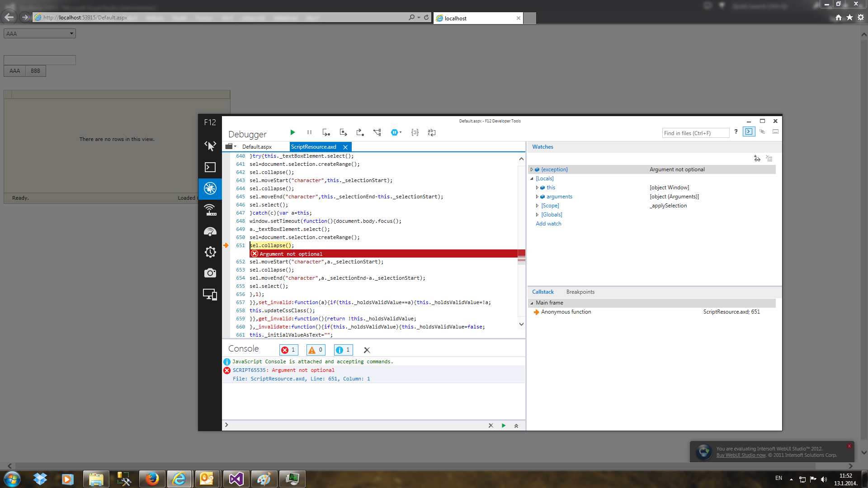Viewport: 868px width, 488px height.
Task: Switch to the Default.aspx file tab
Action: 257,147
